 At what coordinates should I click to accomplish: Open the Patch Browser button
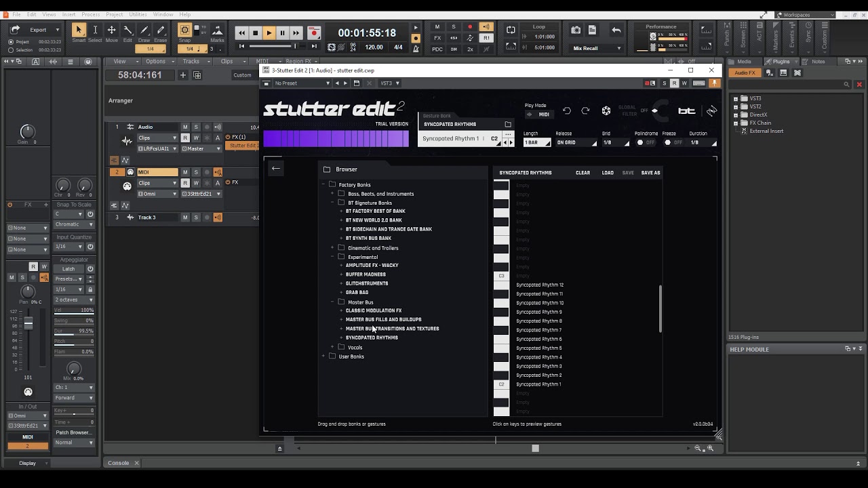point(73,432)
